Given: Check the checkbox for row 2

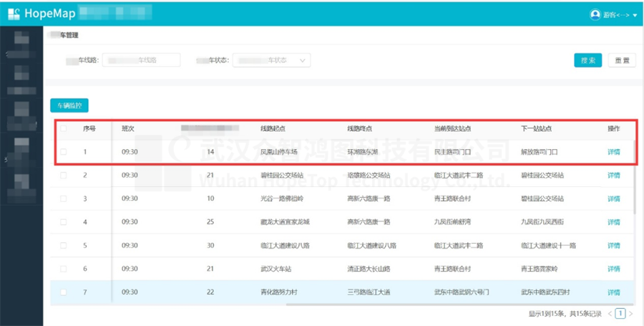Looking at the screenshot, I should pos(63,175).
